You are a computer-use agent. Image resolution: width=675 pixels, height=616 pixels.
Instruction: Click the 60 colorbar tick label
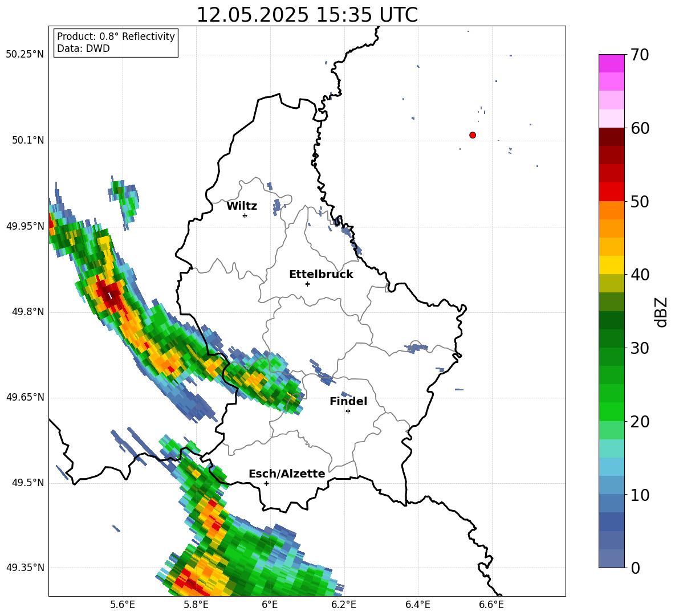pyautogui.click(x=639, y=128)
